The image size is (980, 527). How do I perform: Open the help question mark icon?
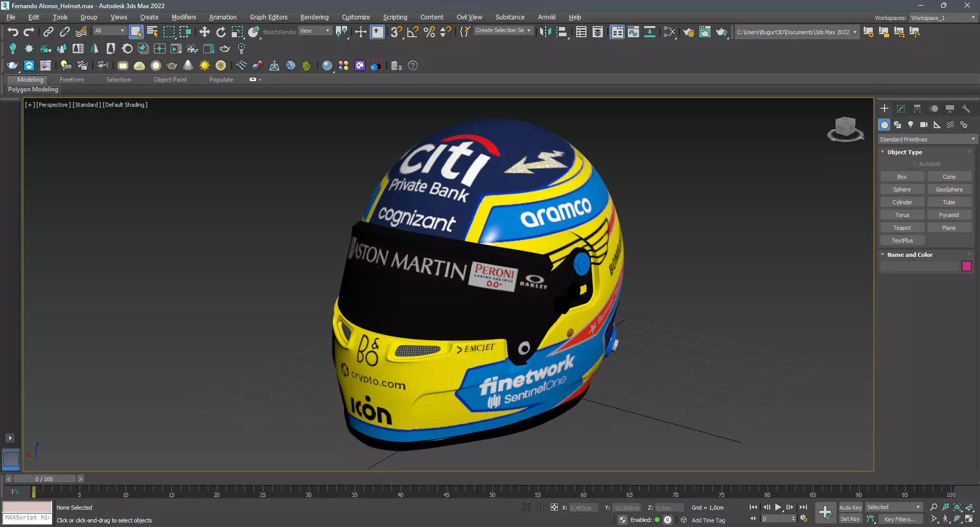pos(413,65)
